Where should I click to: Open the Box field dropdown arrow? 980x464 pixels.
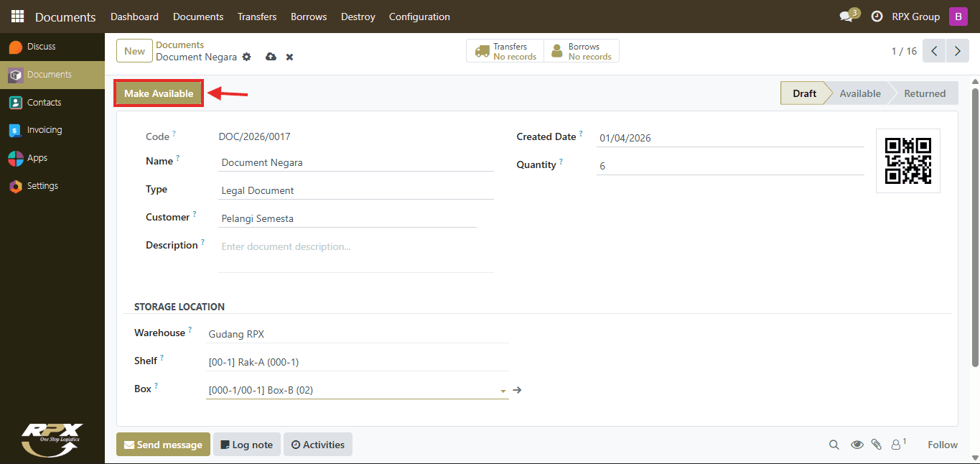point(503,391)
